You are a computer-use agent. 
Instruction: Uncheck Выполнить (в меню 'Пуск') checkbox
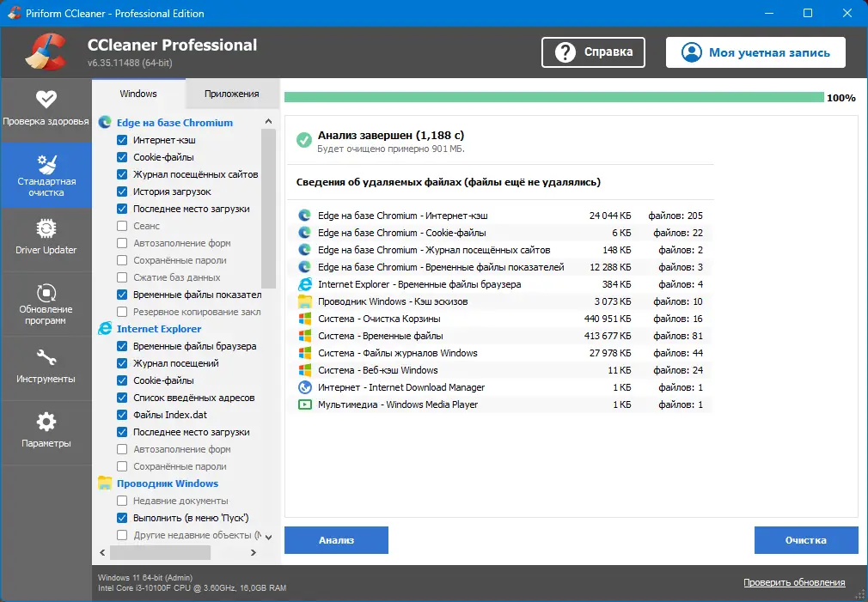coord(122,518)
